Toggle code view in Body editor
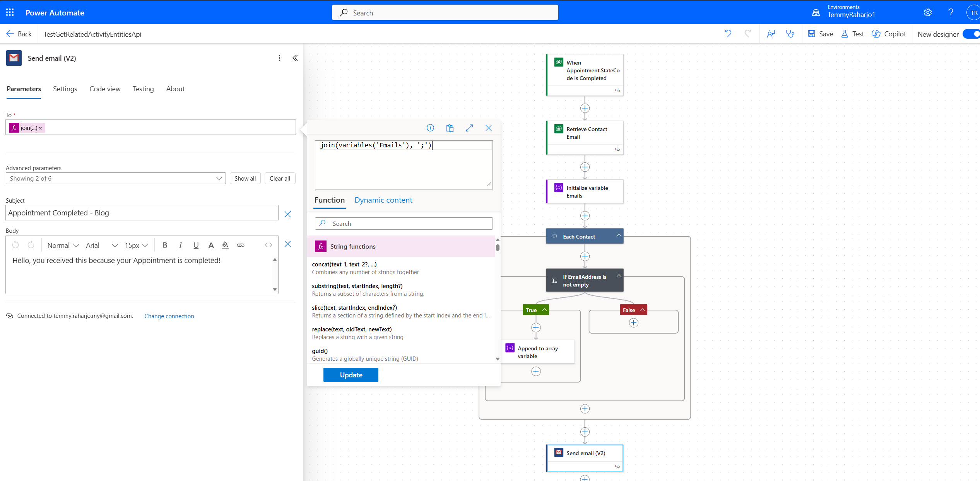This screenshot has height=481, width=980. click(x=269, y=245)
